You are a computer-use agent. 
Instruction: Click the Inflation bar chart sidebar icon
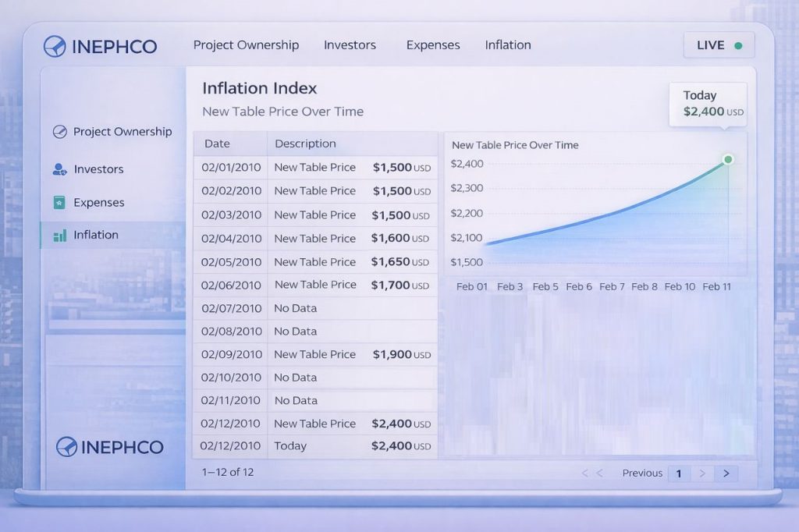(59, 235)
